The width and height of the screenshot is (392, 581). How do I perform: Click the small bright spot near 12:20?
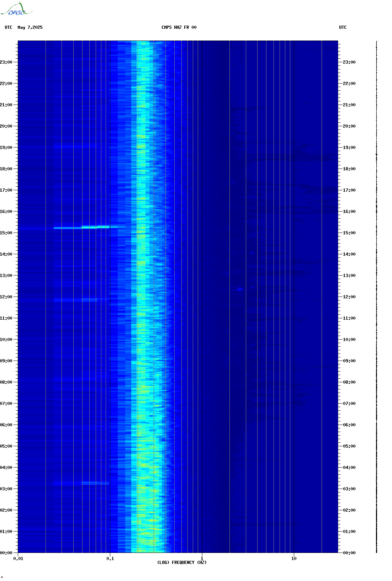click(240, 289)
